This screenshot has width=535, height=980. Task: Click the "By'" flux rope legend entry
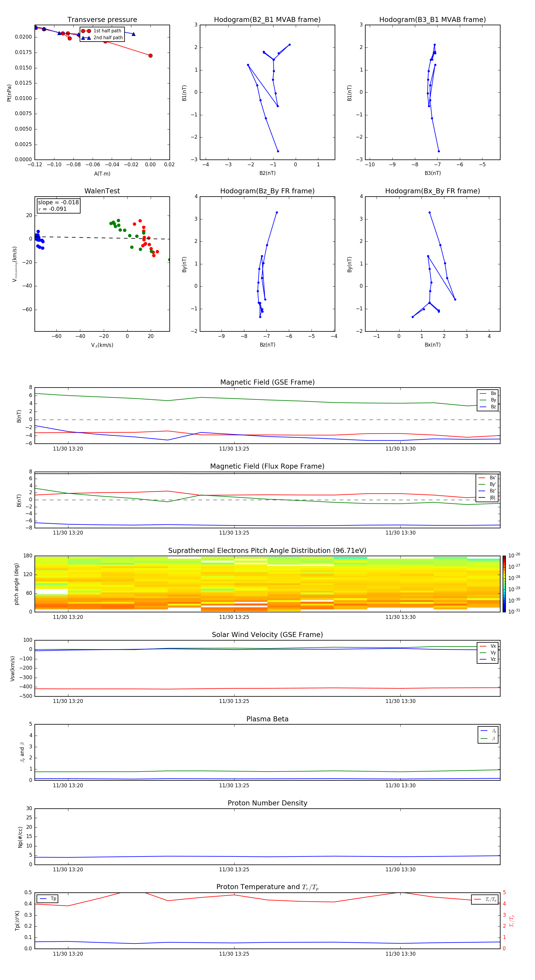point(487,484)
